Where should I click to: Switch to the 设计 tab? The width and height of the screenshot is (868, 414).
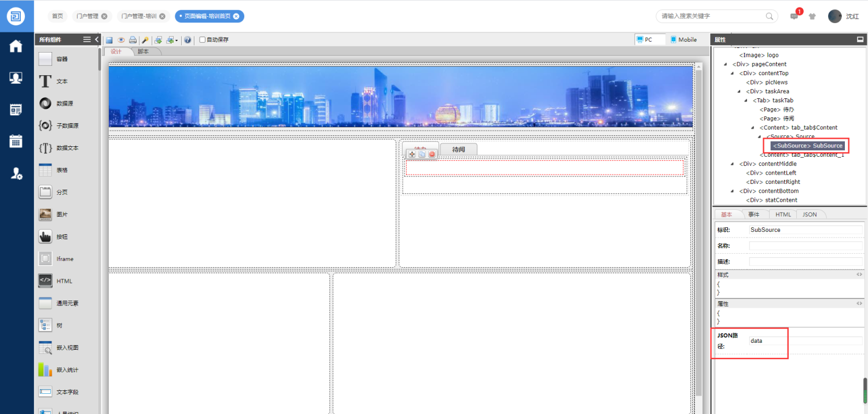(x=116, y=51)
